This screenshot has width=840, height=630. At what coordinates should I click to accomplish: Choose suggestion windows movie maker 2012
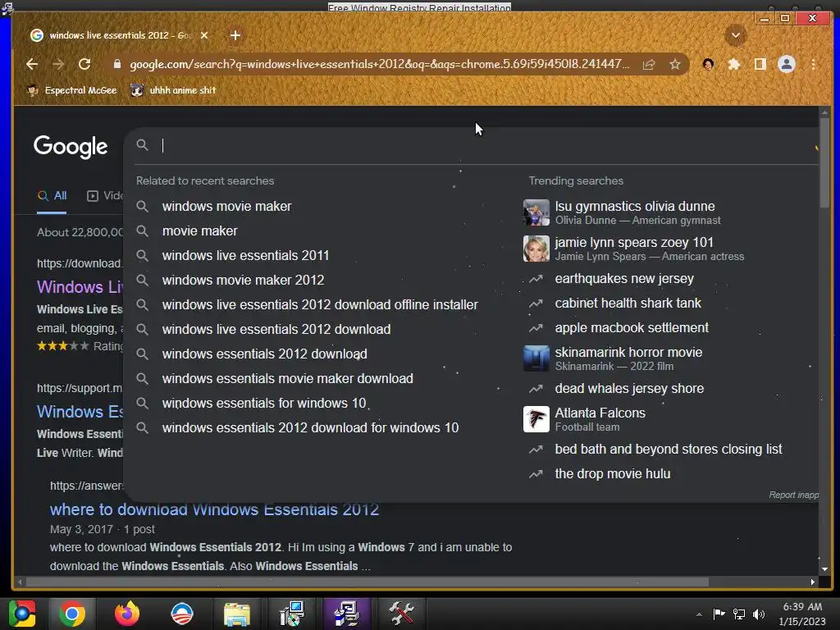(x=243, y=281)
